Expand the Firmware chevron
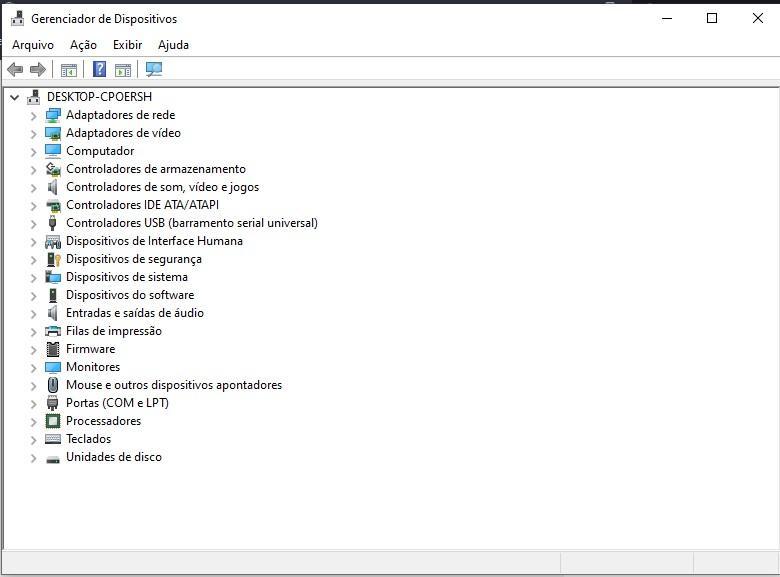780x577 pixels. tap(33, 350)
